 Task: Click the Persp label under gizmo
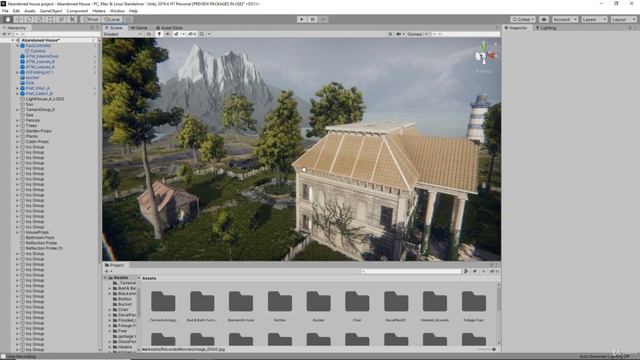coord(484,71)
